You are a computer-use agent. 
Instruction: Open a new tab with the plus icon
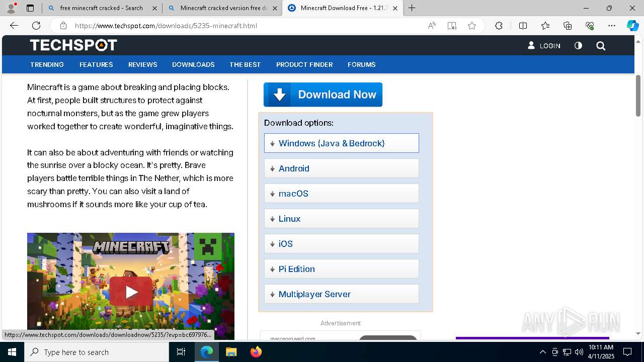(x=412, y=8)
